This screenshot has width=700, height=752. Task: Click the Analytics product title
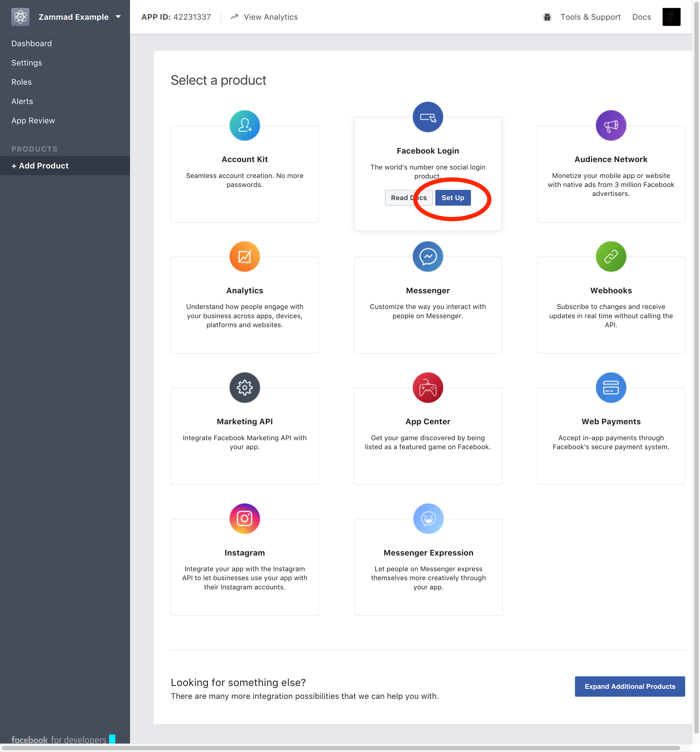(x=245, y=290)
